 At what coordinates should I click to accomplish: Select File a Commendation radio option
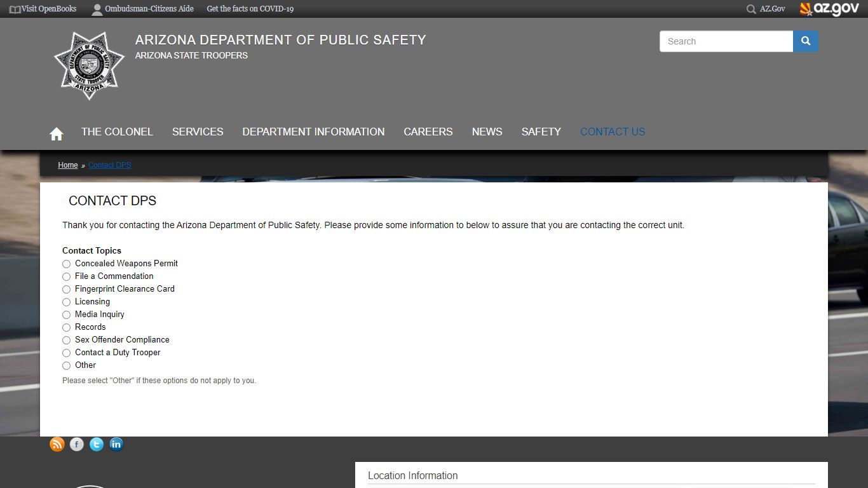[x=66, y=276]
